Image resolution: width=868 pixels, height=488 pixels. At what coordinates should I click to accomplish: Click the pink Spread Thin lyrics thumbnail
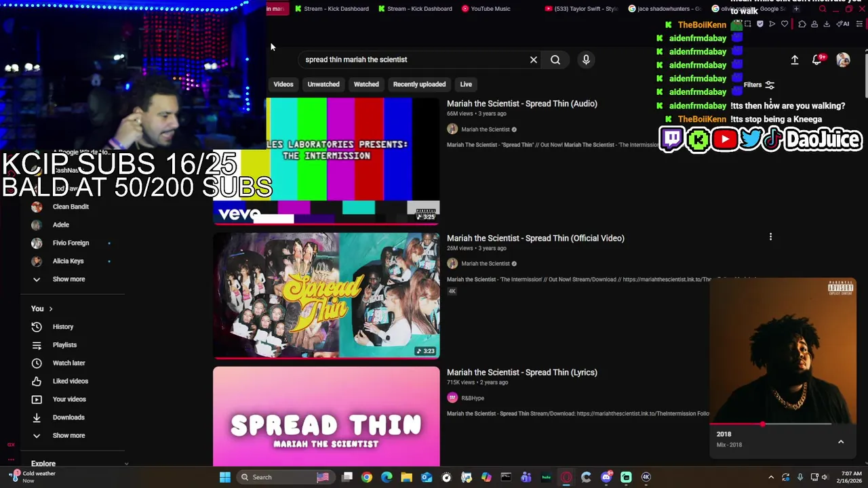tap(326, 417)
